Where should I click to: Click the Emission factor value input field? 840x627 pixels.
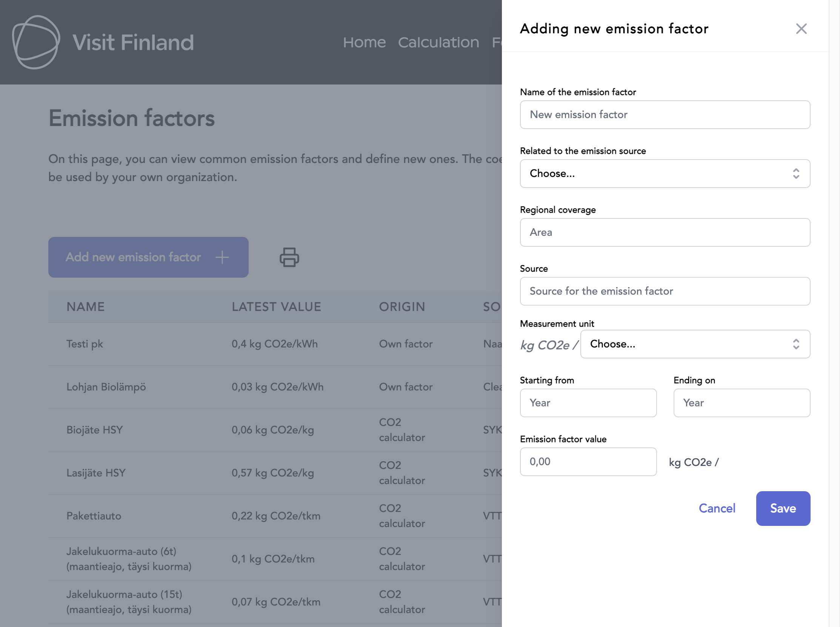point(588,462)
